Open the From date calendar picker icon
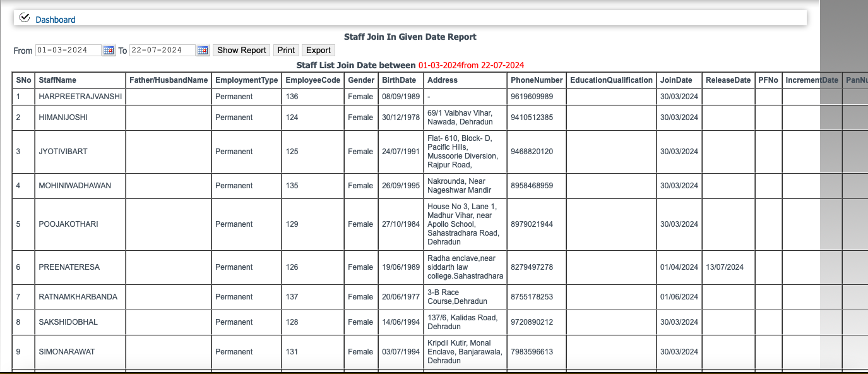The image size is (868, 374). coord(109,51)
